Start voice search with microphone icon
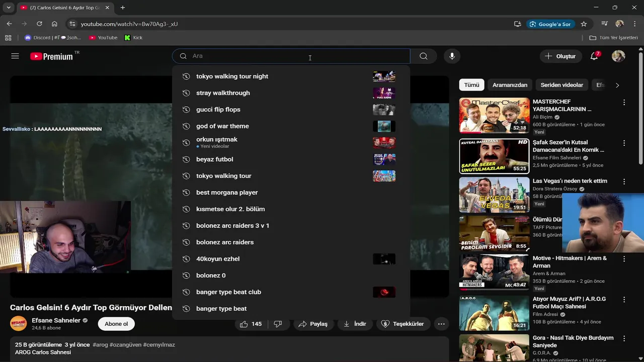Image resolution: width=644 pixels, height=362 pixels. coord(452,56)
